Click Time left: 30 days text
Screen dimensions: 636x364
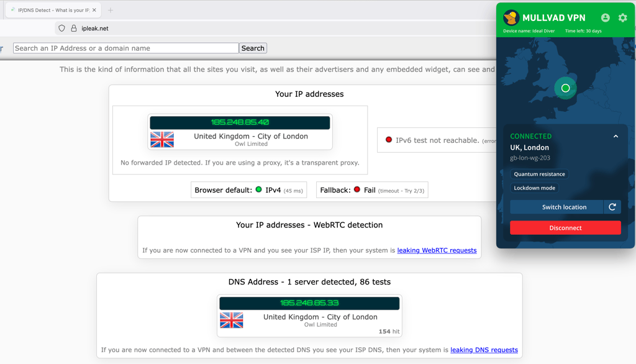583,31
